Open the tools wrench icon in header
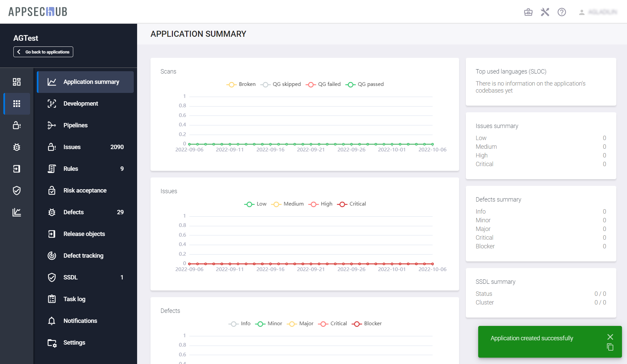 coord(545,12)
